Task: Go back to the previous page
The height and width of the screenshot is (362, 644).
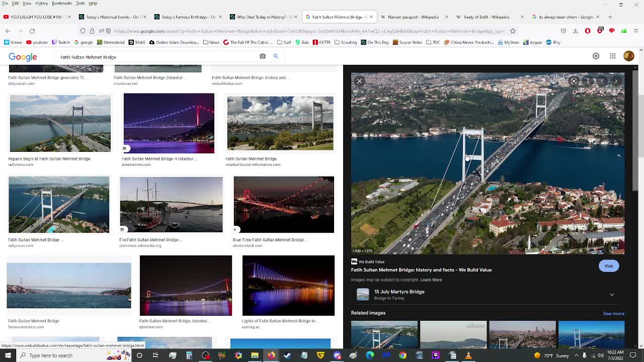Action: click(8, 31)
